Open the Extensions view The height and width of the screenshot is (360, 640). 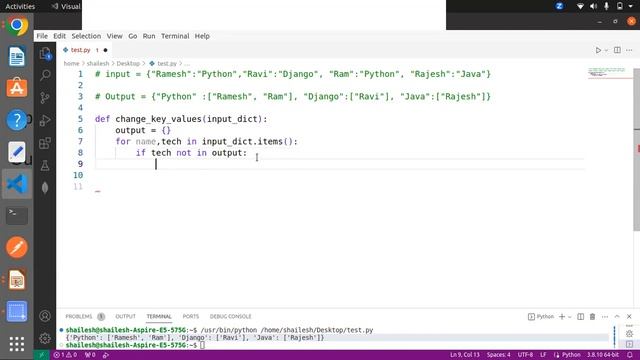point(45,143)
